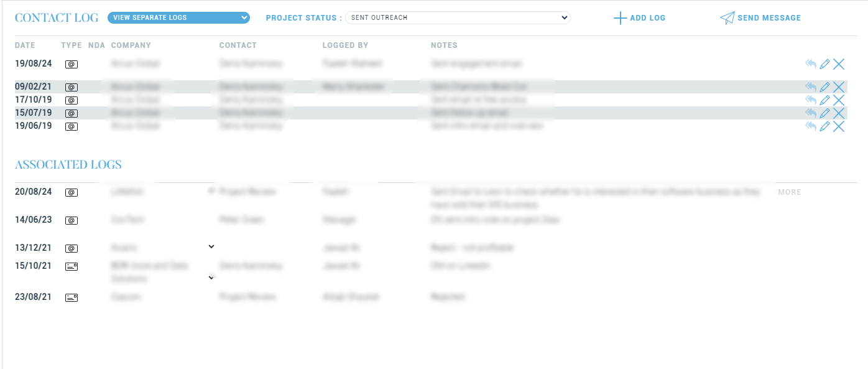Select the 17/10/19 date cell
Screen dimensions: 868x369
point(34,100)
